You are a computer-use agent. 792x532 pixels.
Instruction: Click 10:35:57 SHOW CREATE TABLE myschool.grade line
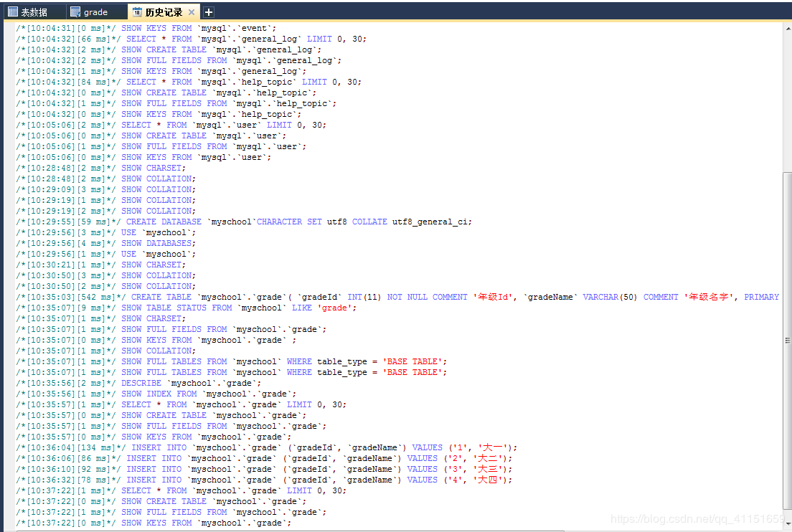click(161, 416)
